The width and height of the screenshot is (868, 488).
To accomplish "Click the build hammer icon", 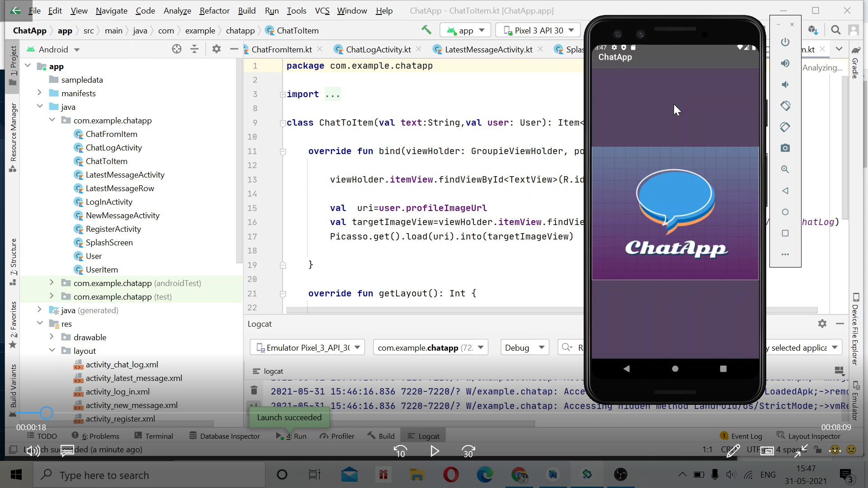I will (x=426, y=30).
